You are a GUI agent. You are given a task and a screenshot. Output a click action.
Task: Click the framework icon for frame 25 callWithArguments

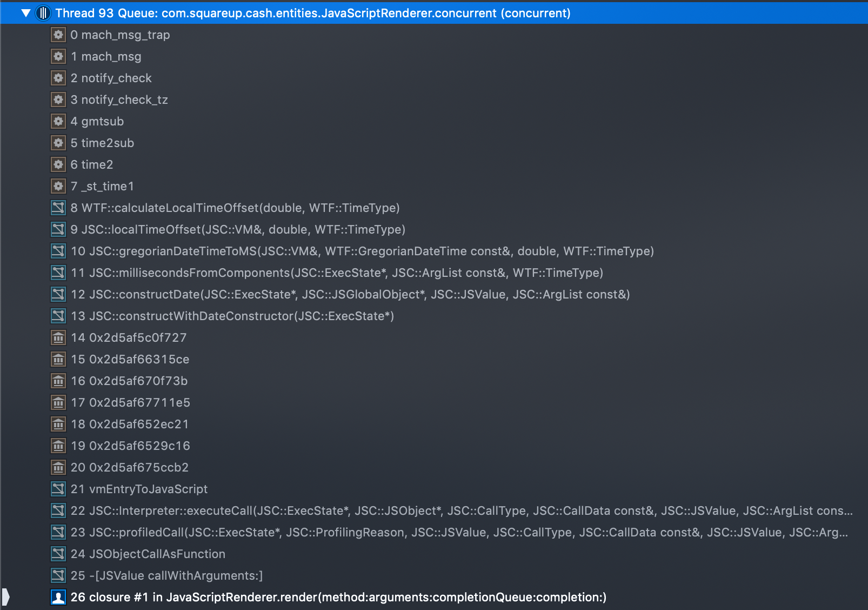coord(58,575)
